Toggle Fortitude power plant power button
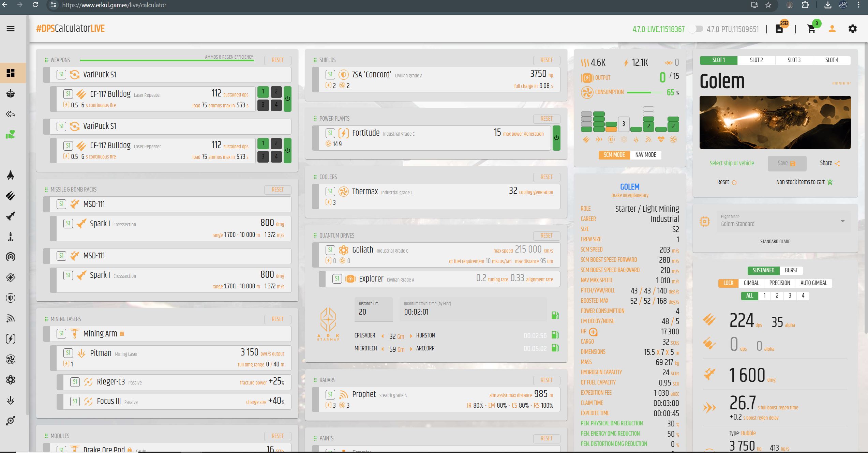 556,138
